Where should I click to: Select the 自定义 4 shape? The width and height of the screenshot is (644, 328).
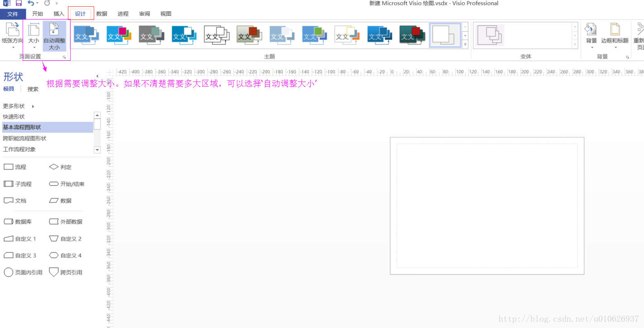click(x=65, y=255)
